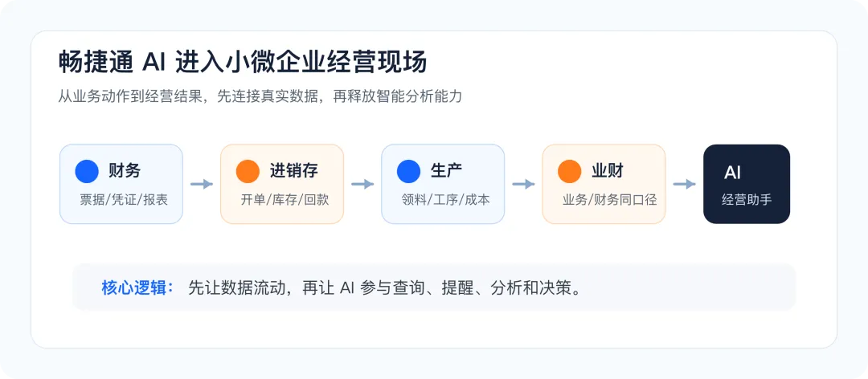The height and width of the screenshot is (379, 868).
Task: Click the blue circle icon beside 生产
Action: click(408, 171)
